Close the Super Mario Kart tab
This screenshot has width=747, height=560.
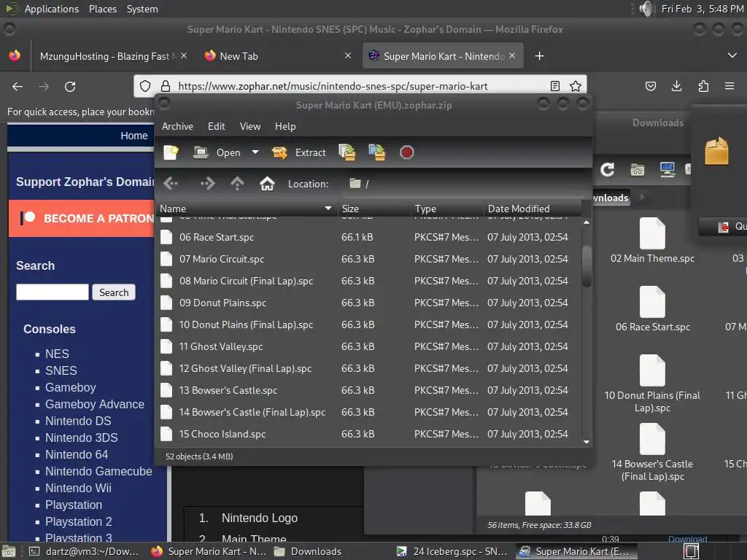512,55
